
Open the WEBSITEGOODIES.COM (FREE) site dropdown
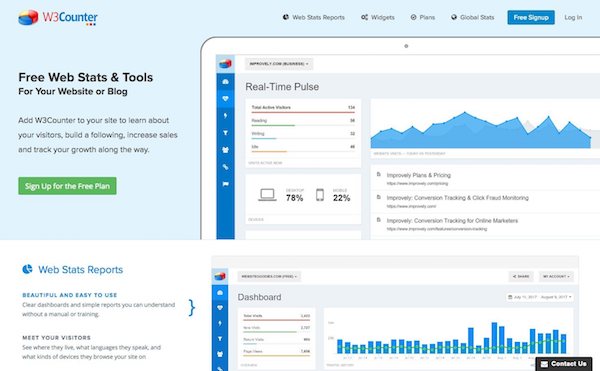pyautogui.click(x=269, y=276)
